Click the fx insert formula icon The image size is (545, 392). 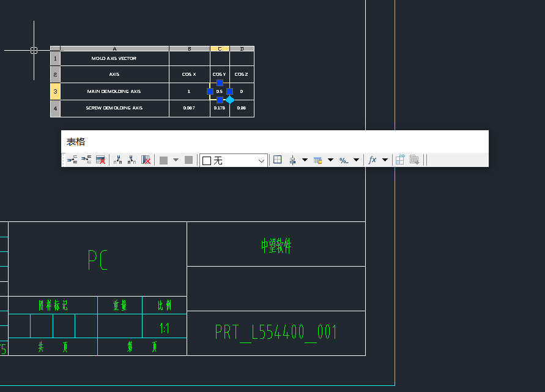(x=373, y=160)
